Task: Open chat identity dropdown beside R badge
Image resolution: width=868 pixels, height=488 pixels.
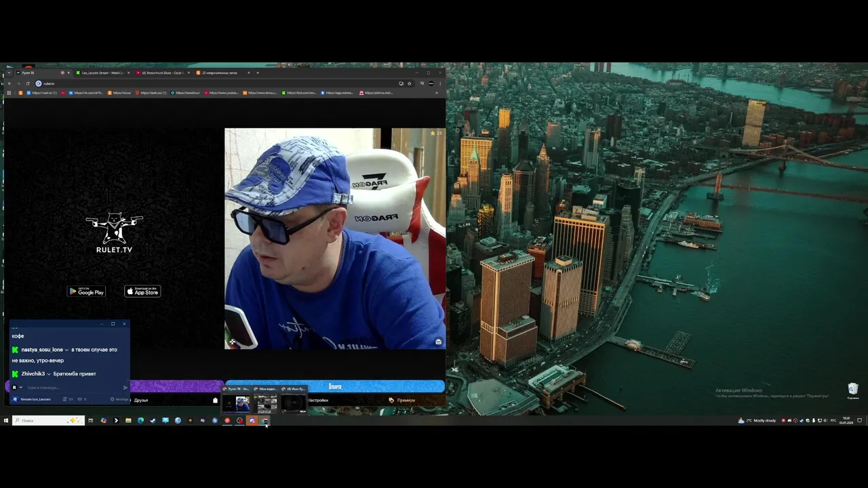Action: click(21, 387)
